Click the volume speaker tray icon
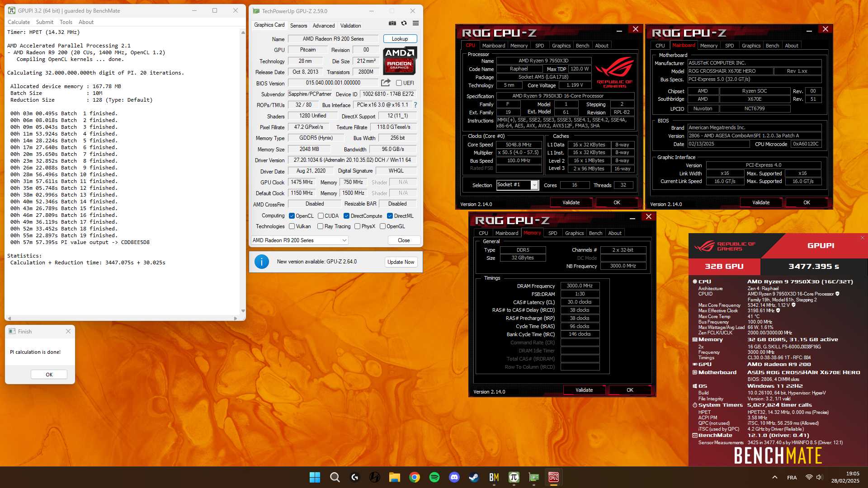Viewport: 868px width, 488px height. 819,477
